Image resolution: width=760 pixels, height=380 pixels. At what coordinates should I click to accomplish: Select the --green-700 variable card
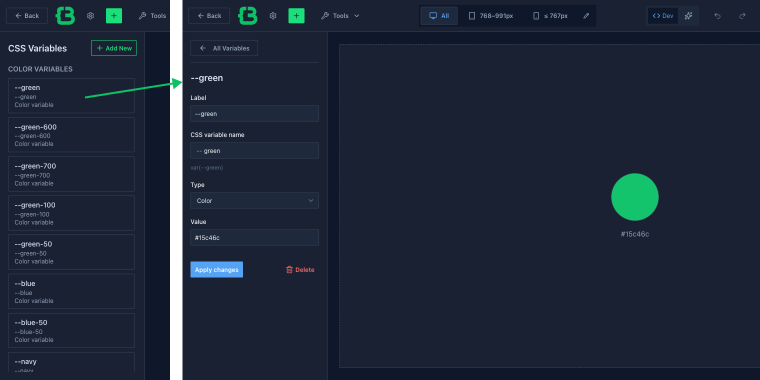click(71, 174)
